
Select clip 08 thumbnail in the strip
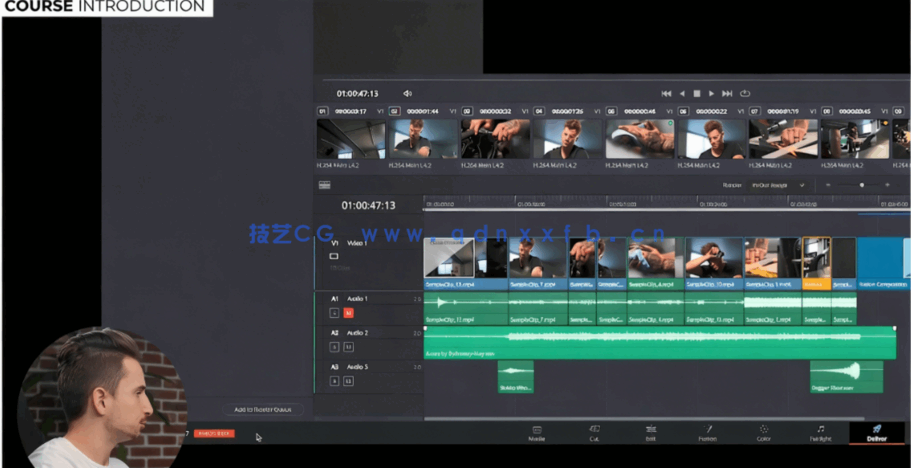(855, 139)
